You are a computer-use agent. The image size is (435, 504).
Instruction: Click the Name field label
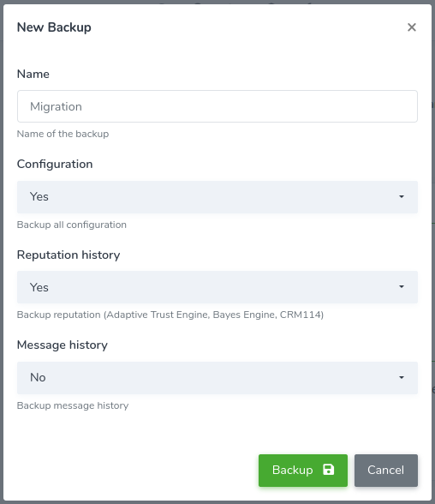click(x=33, y=74)
